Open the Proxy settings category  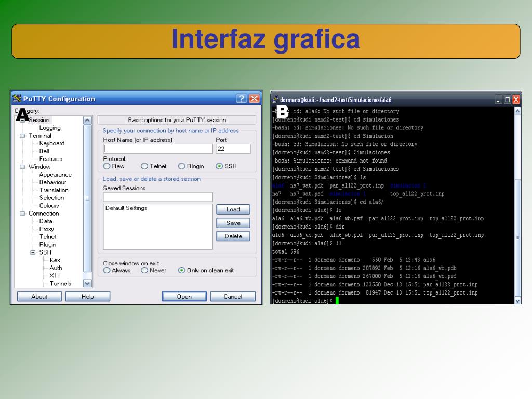pos(46,229)
